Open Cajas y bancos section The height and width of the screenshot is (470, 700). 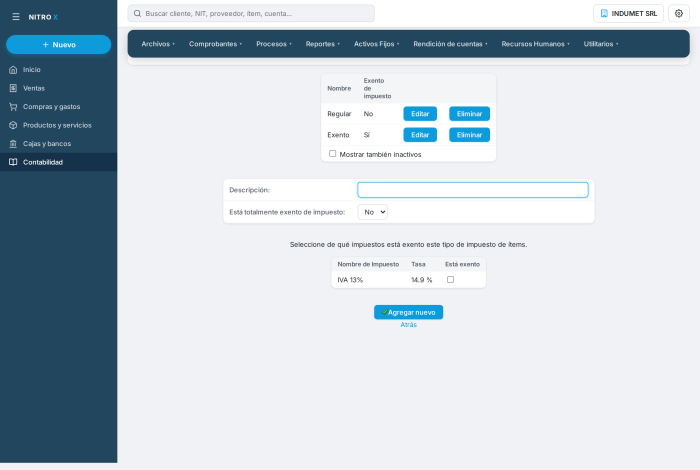pyautogui.click(x=58, y=144)
